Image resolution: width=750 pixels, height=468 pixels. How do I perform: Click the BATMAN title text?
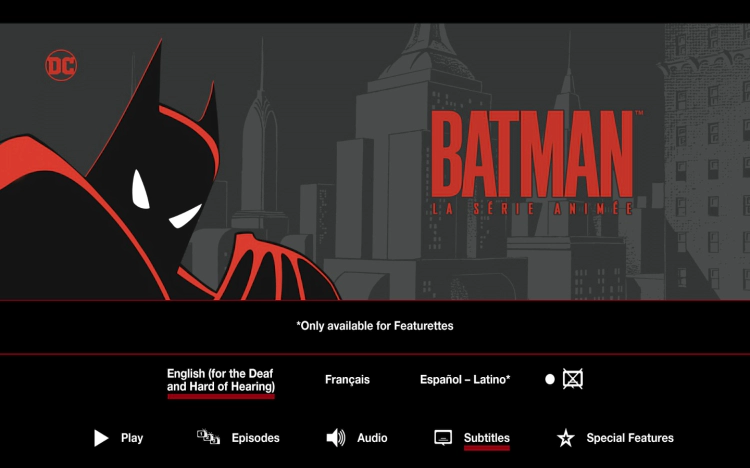[x=532, y=154]
